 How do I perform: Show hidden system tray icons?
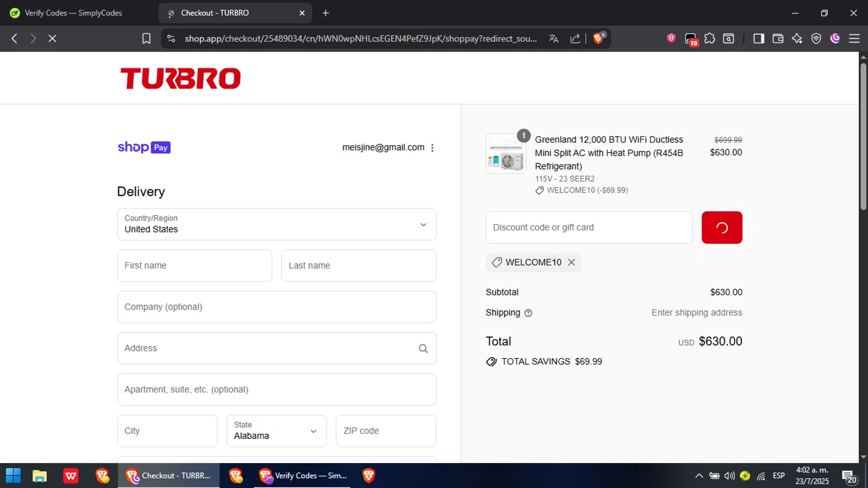coord(699,476)
